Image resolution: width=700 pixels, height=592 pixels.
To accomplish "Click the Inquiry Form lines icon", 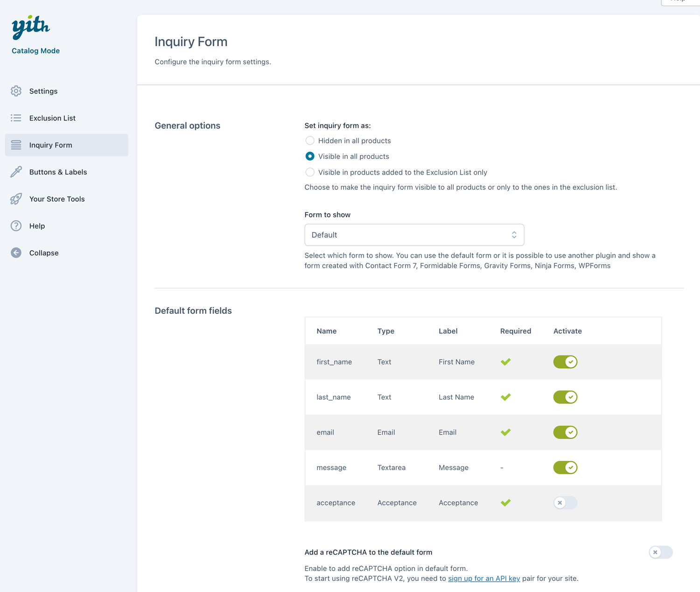I will (16, 145).
